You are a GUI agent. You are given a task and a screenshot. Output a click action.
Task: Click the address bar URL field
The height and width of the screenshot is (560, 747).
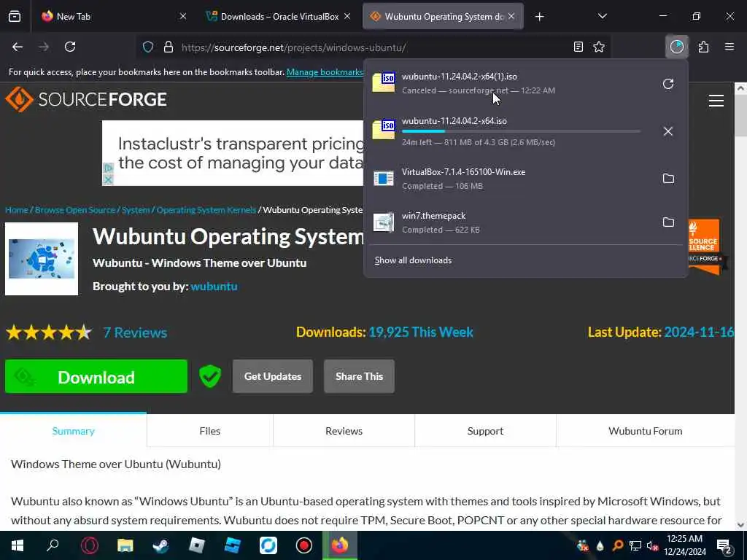click(x=371, y=47)
